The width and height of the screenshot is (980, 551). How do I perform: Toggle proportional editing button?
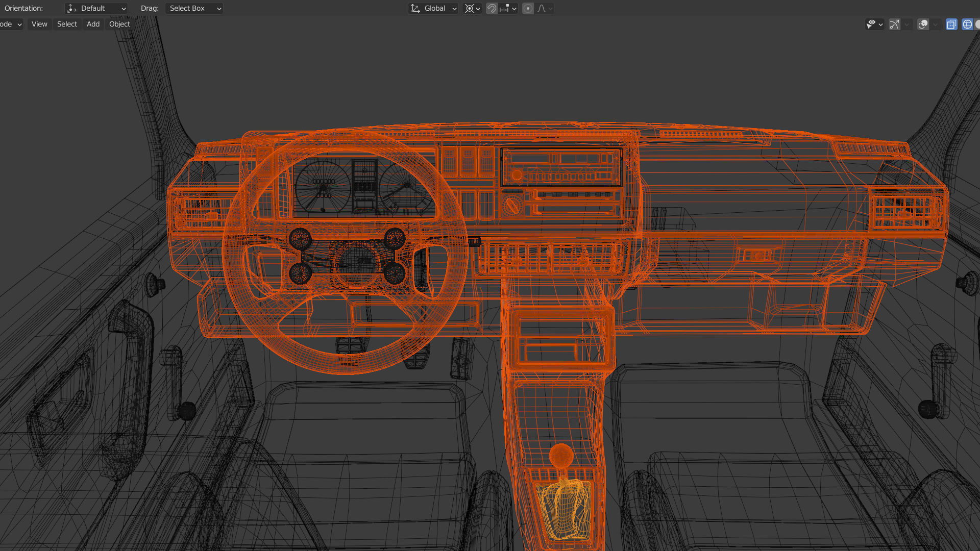pyautogui.click(x=528, y=8)
